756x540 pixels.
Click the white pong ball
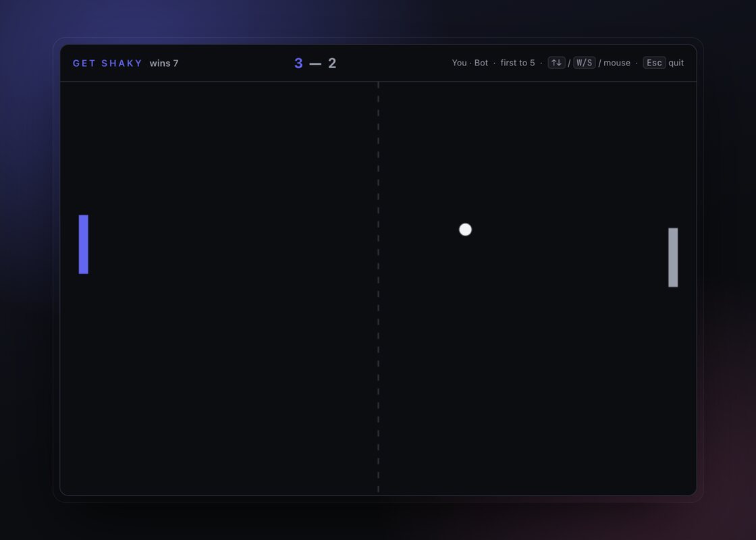[x=465, y=230]
